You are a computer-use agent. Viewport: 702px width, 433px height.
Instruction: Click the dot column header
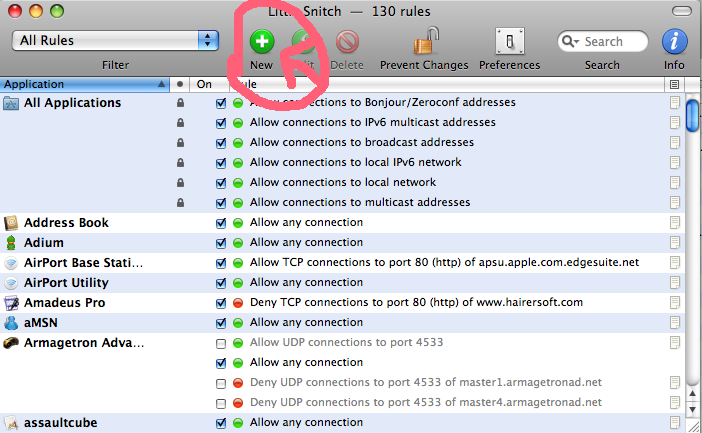click(x=180, y=84)
